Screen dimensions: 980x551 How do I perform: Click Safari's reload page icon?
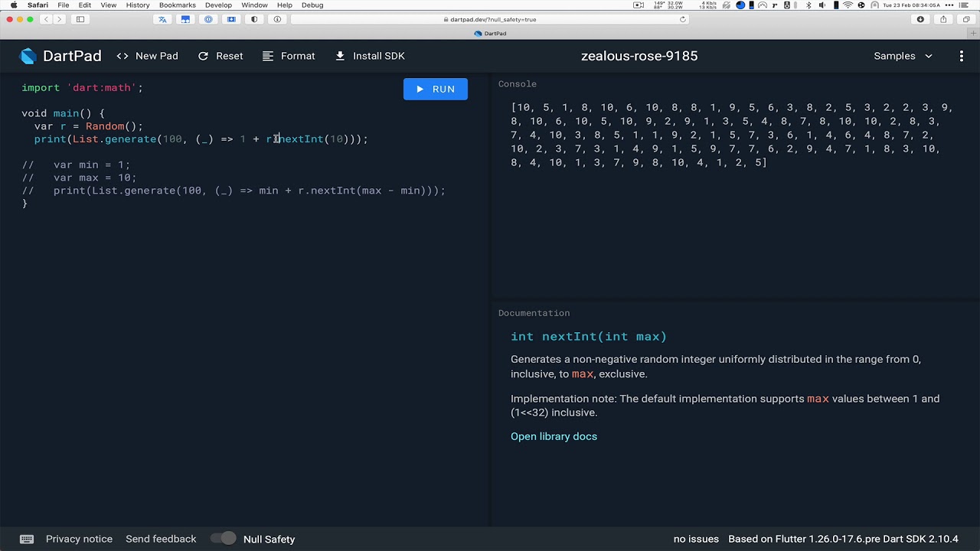(x=683, y=19)
